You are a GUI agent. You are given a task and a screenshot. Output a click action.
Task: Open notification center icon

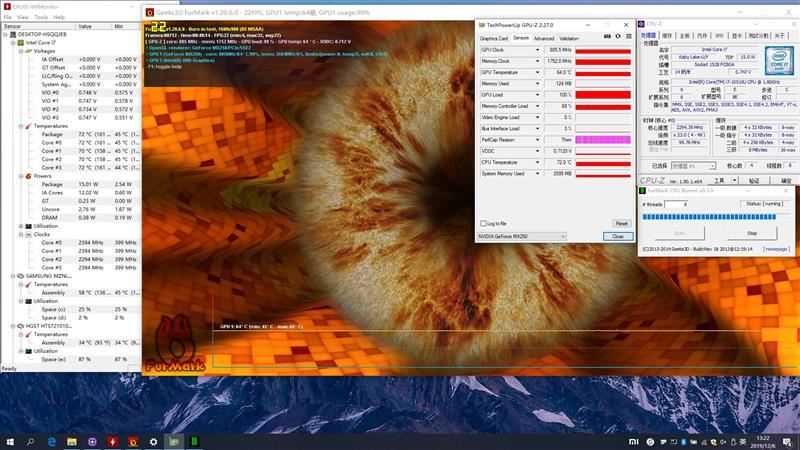(787, 442)
